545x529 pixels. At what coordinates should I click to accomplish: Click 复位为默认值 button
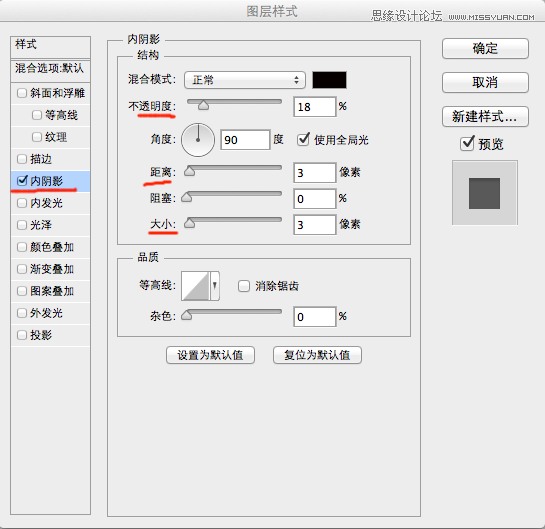click(317, 355)
